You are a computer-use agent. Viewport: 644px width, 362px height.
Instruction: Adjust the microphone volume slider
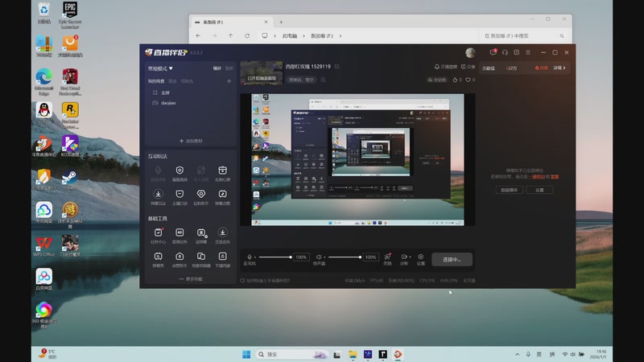click(x=275, y=257)
